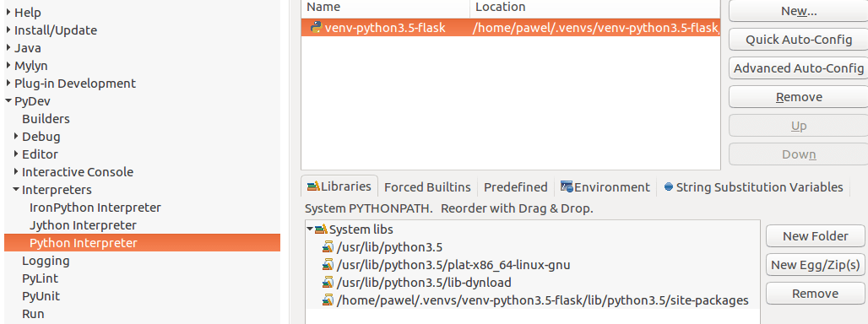Open the Run preferences page
Image resolution: width=868 pixels, height=324 pixels.
tap(33, 314)
